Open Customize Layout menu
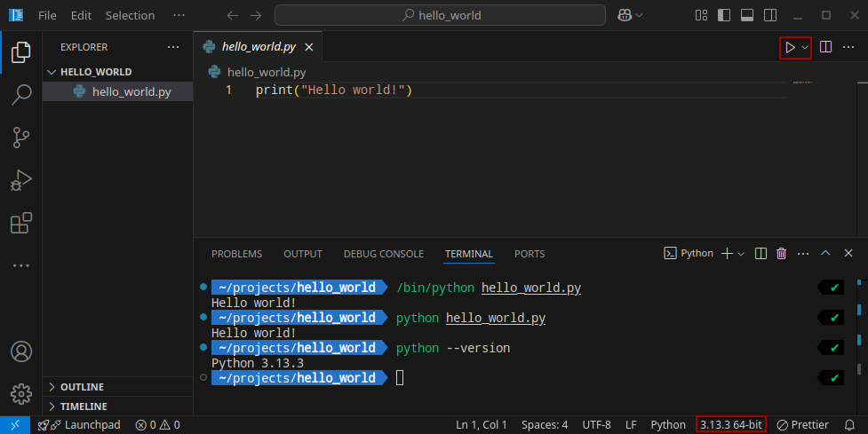Screen dimensions: 868x434 click(x=701, y=15)
